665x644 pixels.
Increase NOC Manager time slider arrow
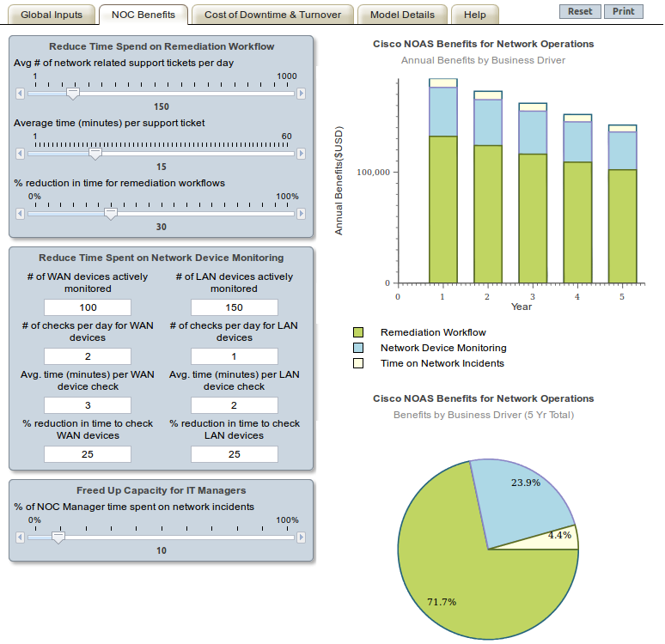click(x=301, y=538)
